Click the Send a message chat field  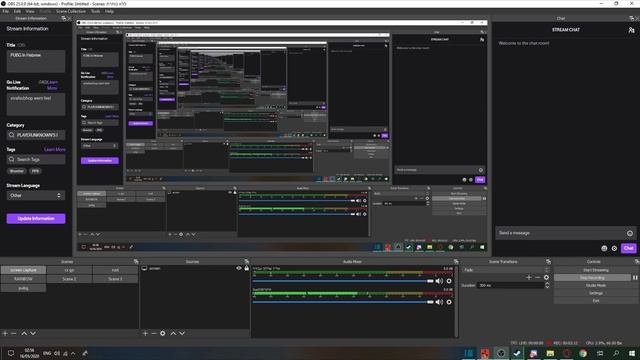click(x=566, y=233)
